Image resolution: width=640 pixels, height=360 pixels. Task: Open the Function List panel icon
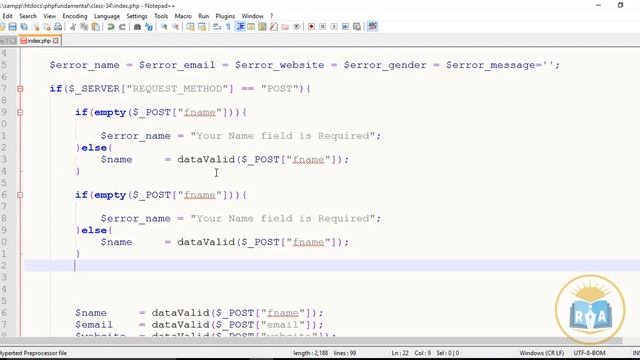(x=273, y=27)
